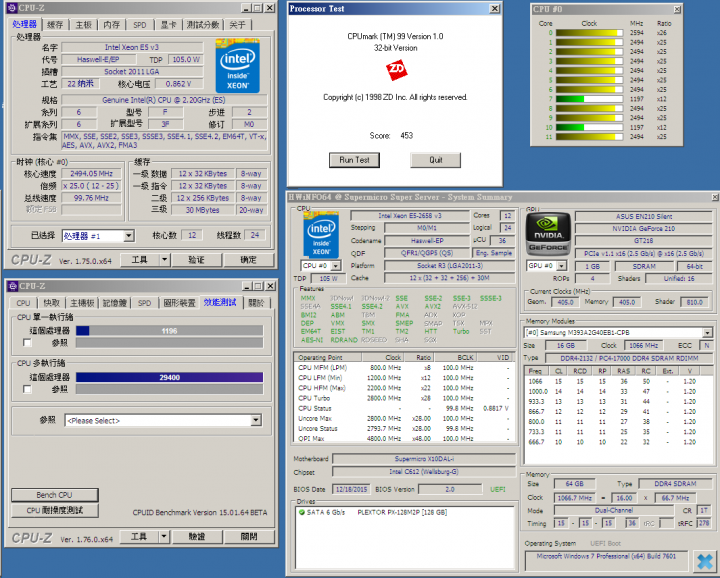Switch to the 显卡 tab in top CPU-Z
This screenshot has height=578, width=720.
coord(168,25)
